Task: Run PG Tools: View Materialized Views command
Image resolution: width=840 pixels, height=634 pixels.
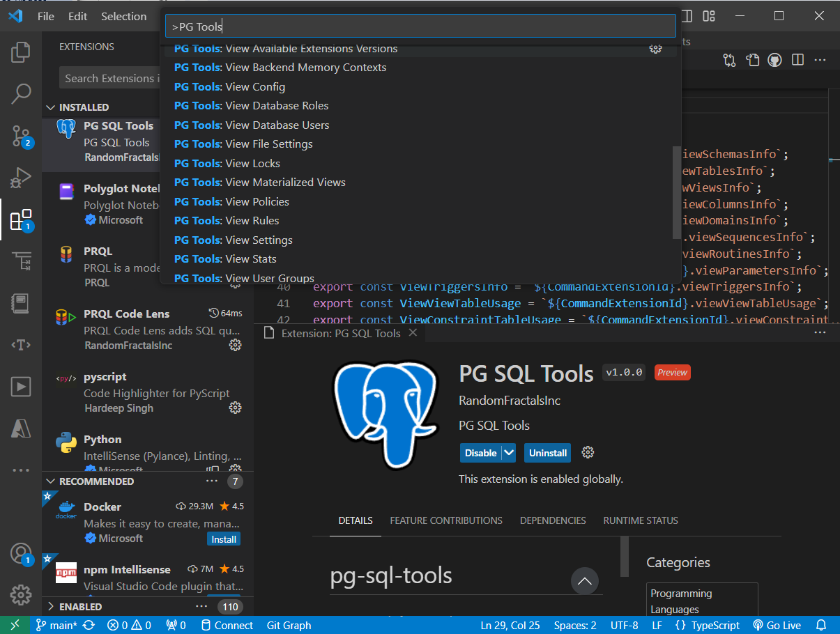Action: click(420, 183)
